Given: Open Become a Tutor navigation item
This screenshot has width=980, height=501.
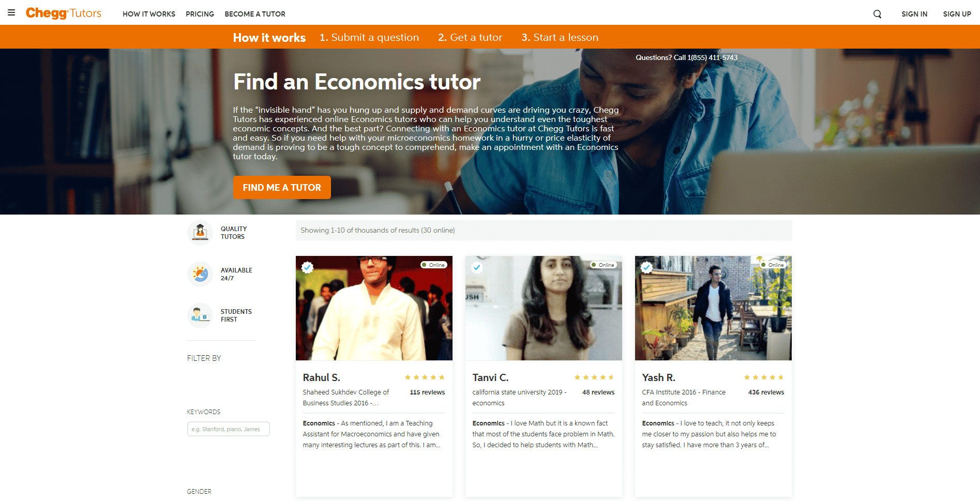Looking at the screenshot, I should pos(255,14).
